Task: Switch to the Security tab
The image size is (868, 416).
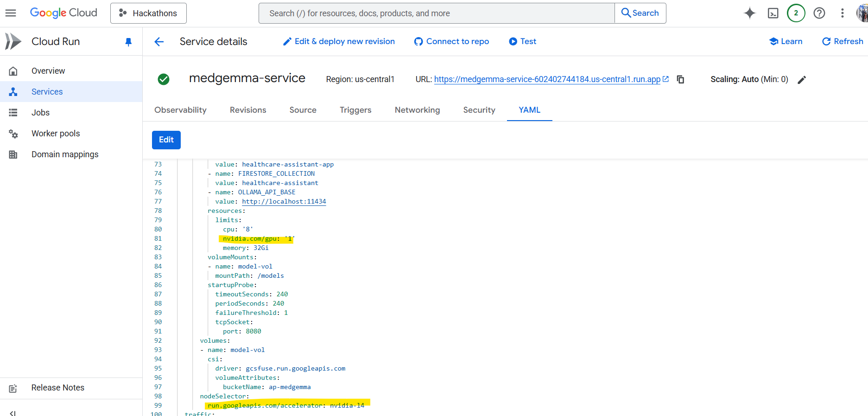Action: tap(479, 110)
